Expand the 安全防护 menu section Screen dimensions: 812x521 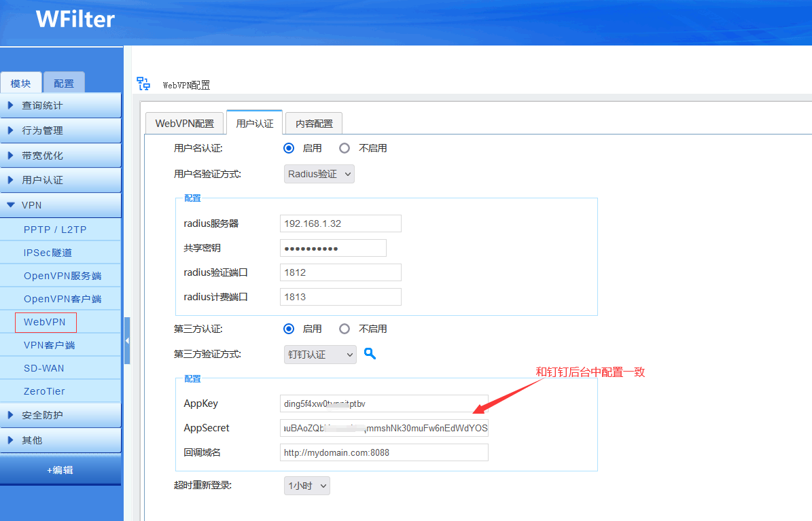(60, 415)
